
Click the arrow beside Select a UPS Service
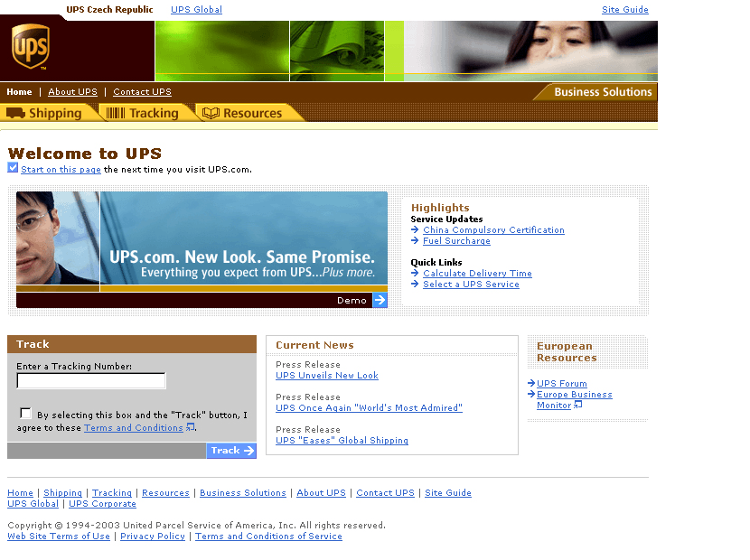(415, 285)
